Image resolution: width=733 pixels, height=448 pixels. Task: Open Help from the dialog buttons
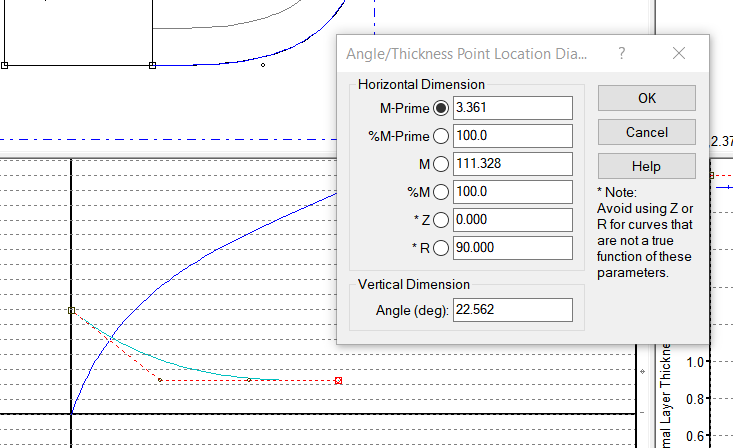click(646, 166)
